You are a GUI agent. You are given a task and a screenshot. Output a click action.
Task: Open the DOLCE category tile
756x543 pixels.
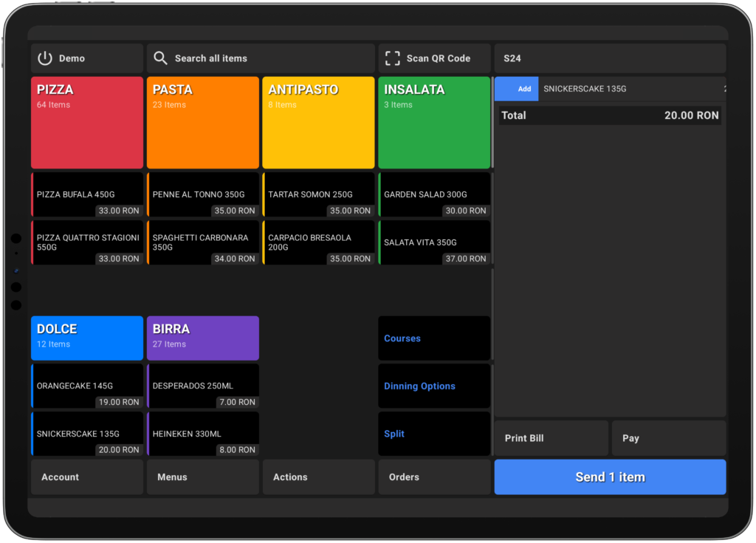click(87, 338)
